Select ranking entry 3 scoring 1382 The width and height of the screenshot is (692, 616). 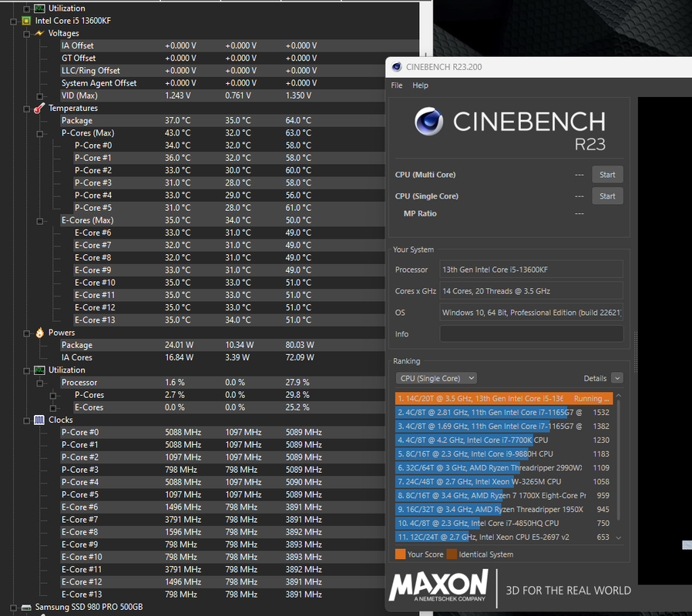pyautogui.click(x=503, y=427)
